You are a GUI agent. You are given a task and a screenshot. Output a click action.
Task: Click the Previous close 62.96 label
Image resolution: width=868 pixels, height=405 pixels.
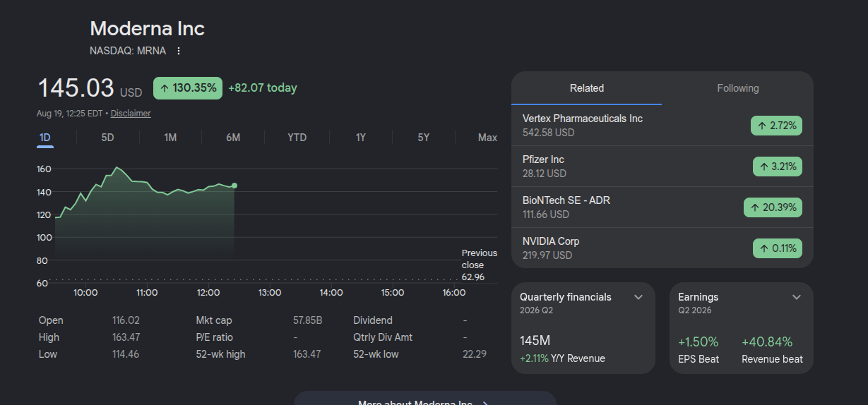(x=479, y=265)
